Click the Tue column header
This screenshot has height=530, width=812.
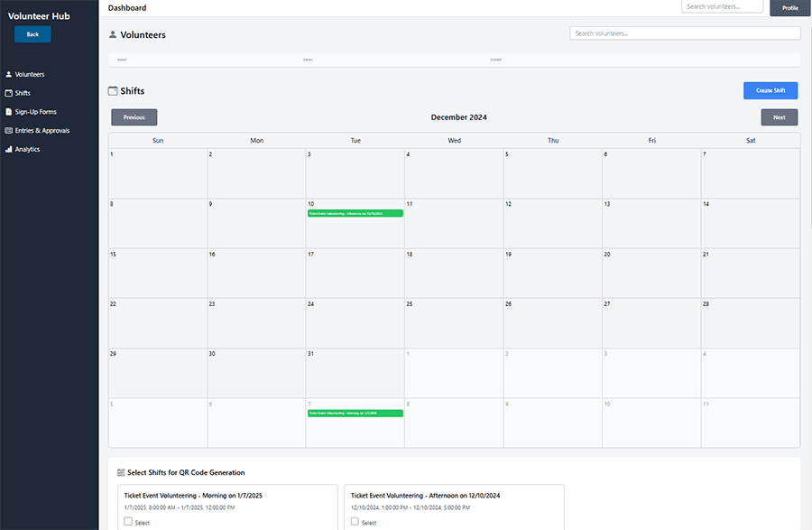[355, 141]
